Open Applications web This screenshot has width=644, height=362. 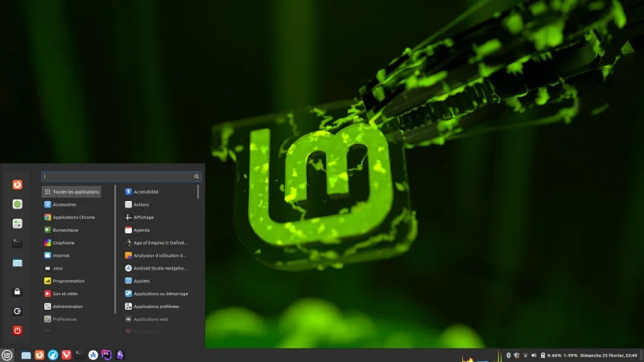point(159,319)
